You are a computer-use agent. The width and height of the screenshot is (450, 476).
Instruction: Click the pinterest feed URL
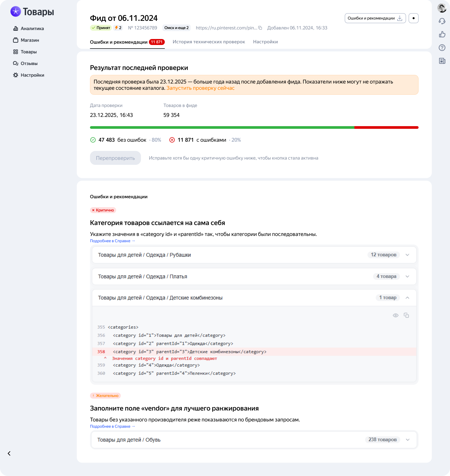[x=226, y=28]
